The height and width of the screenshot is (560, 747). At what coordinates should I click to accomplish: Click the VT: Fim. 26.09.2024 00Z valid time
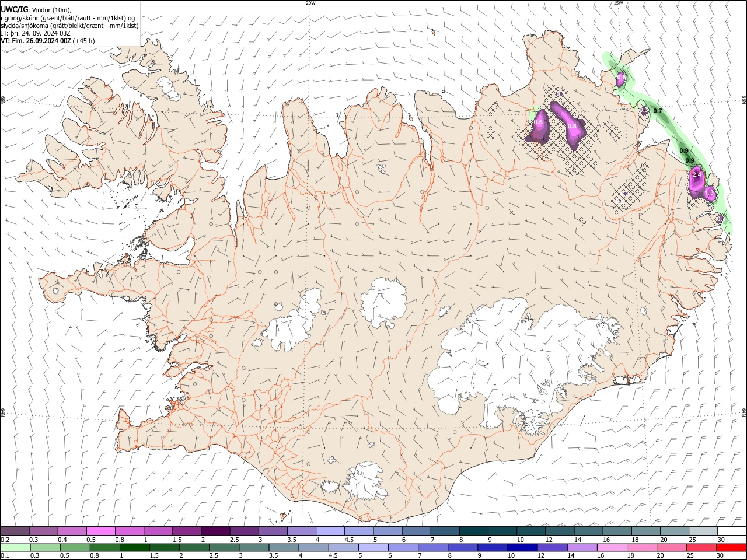point(36,41)
